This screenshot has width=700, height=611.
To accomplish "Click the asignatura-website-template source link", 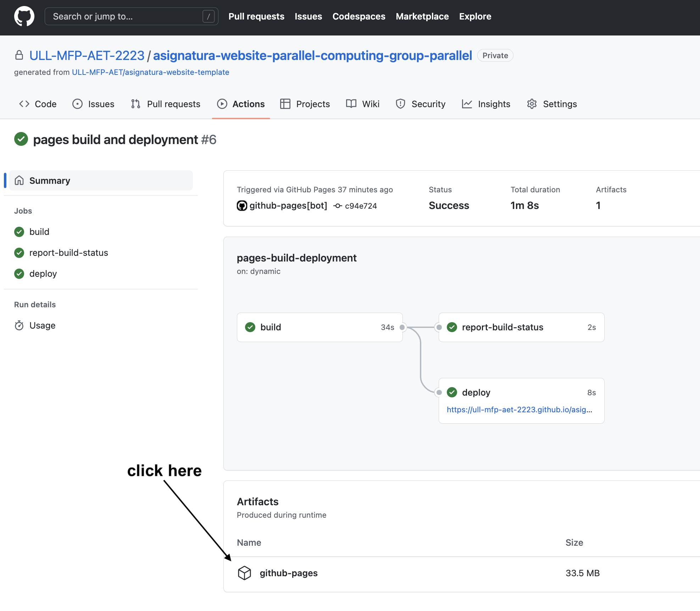I will (150, 72).
